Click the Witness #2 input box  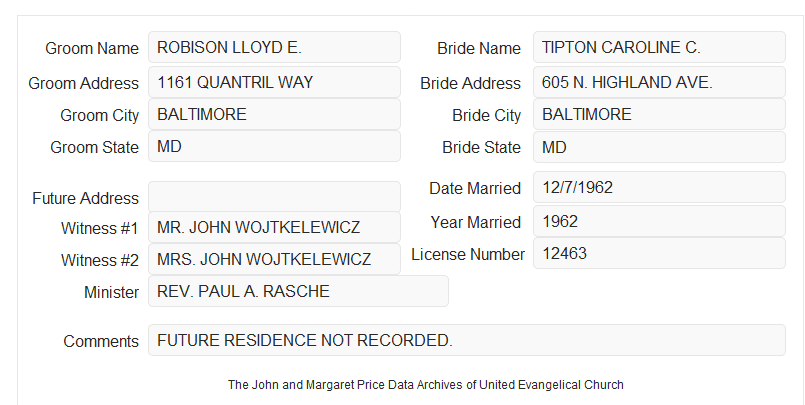[274, 259]
